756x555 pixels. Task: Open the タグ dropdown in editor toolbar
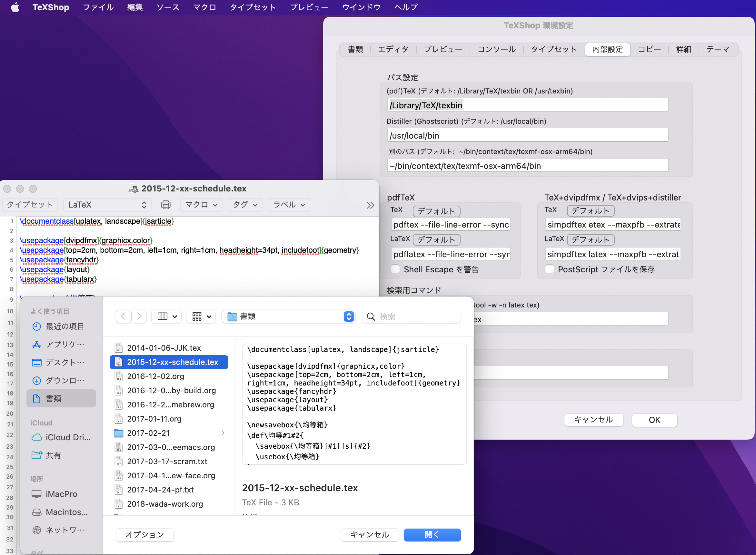pos(245,205)
